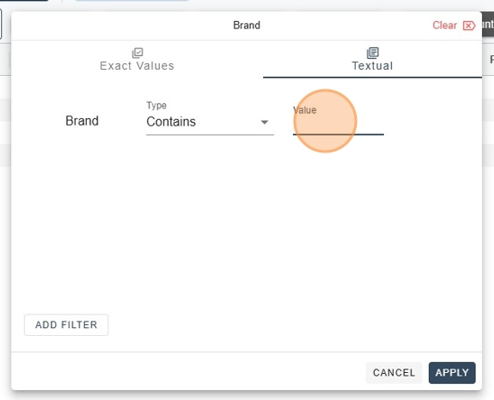
Task: Click the ADD FILTER button
Action: [x=66, y=325]
